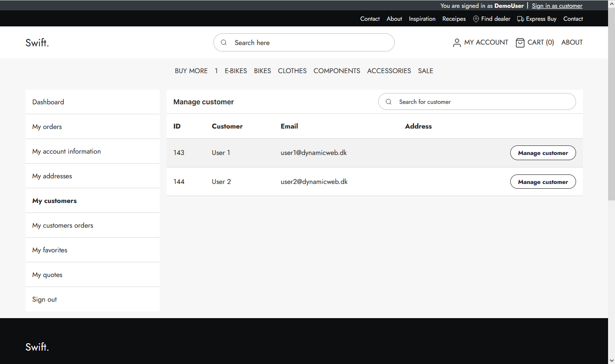615x364 pixels.
Task: Open the 1 navigation item
Action: (216, 71)
